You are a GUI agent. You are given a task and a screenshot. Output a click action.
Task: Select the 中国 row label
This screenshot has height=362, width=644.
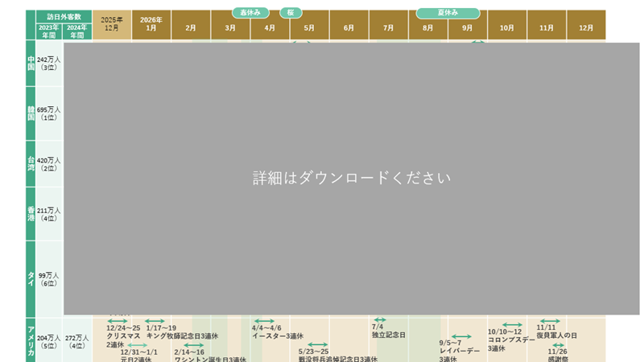click(31, 63)
